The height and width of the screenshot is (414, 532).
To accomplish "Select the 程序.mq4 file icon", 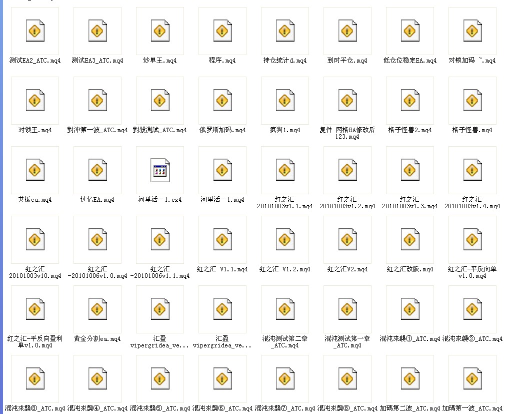I will (x=222, y=31).
